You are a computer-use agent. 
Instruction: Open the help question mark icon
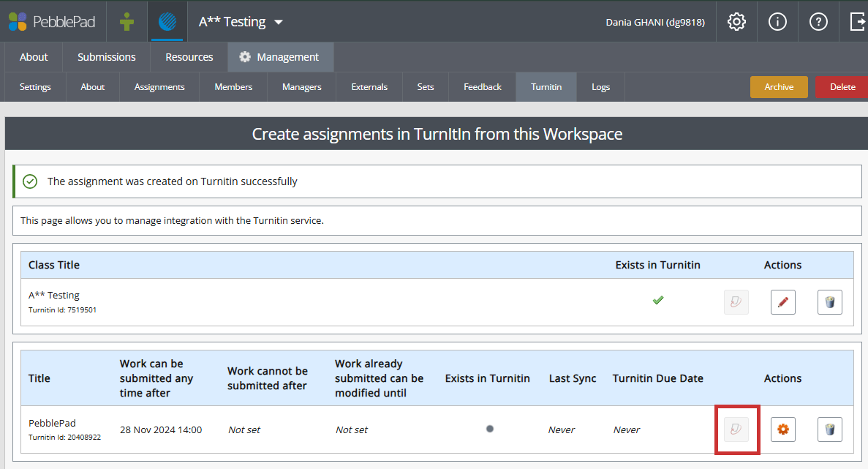pos(818,22)
